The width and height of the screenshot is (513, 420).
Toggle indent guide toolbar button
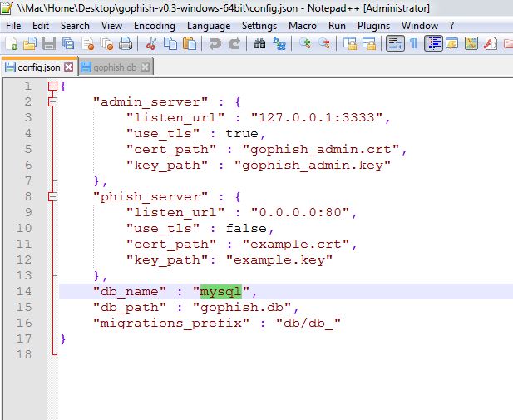click(x=433, y=43)
